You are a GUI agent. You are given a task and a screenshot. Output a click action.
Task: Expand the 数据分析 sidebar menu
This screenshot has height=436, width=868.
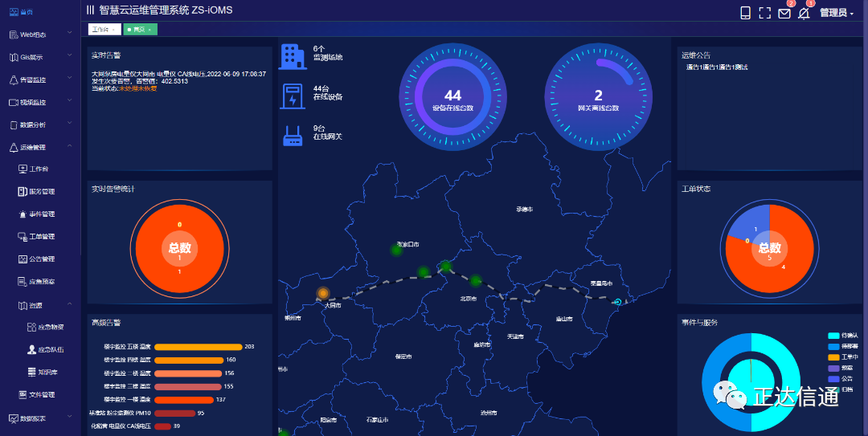(x=40, y=125)
